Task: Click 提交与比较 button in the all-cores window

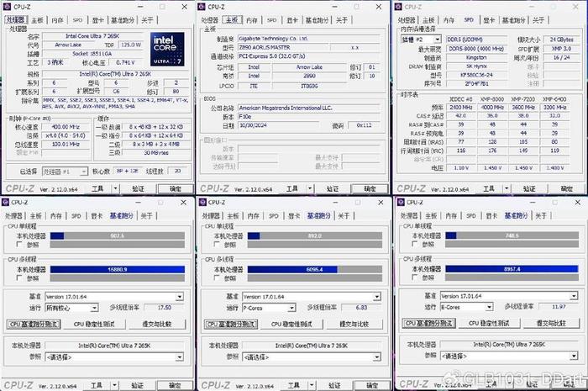Action: coord(157,324)
